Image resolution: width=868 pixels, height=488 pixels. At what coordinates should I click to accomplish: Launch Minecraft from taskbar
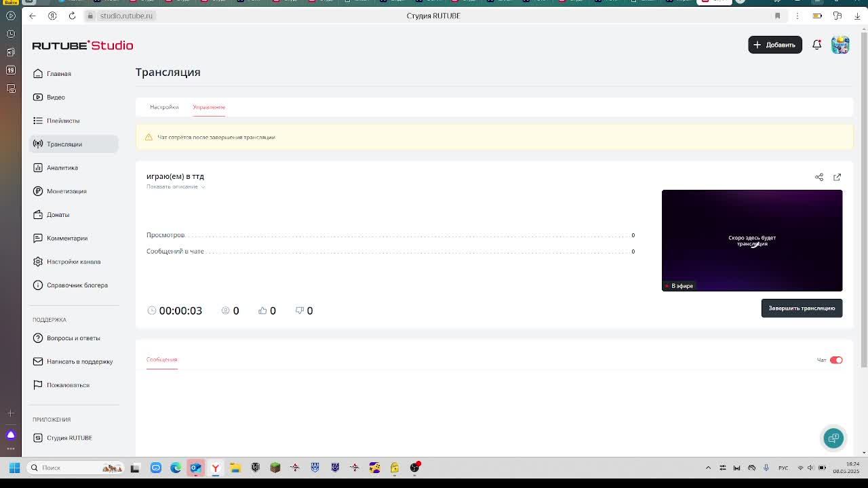[x=275, y=468]
